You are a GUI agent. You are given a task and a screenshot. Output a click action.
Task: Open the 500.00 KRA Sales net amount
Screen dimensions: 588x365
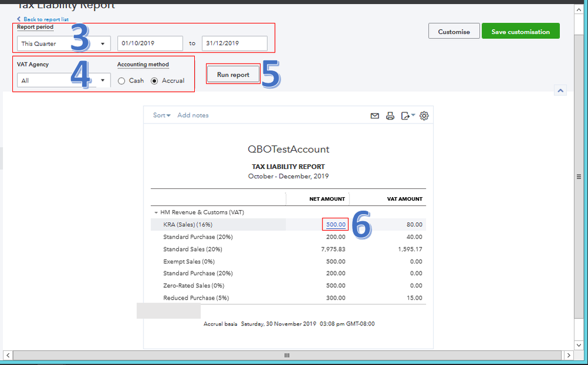(x=335, y=224)
